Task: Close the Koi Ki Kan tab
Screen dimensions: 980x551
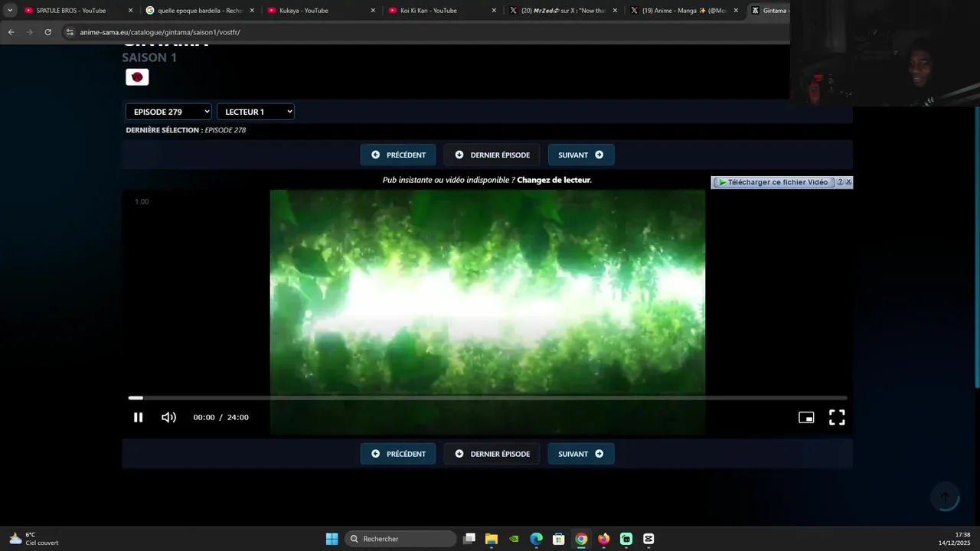Action: coord(494,11)
